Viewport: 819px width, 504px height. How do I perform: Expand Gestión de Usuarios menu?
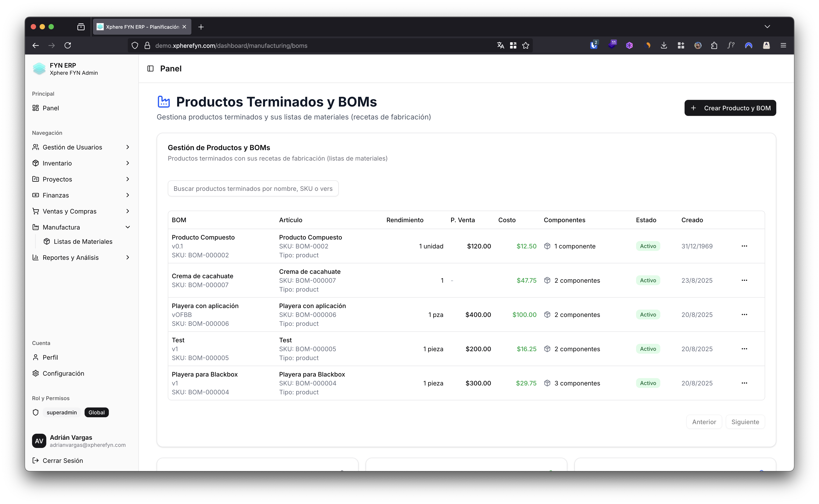(x=81, y=147)
